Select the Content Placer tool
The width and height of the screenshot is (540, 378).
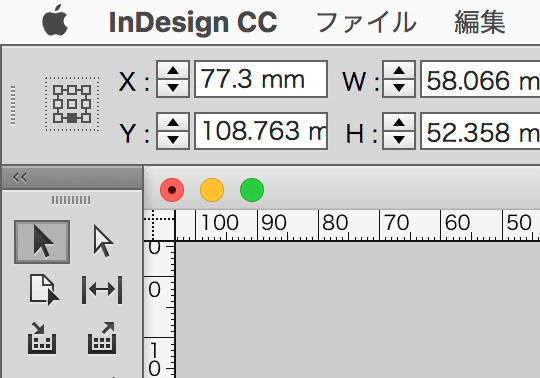[102, 338]
